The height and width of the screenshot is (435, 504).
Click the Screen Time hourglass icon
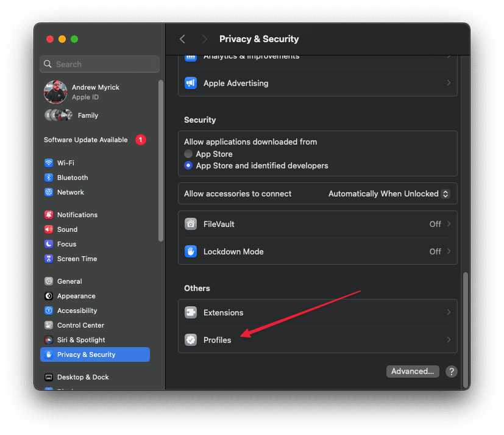[x=49, y=259]
